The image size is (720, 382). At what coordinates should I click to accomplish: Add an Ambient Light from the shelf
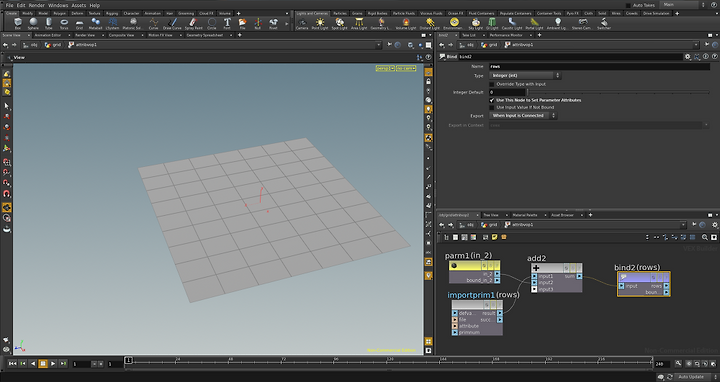coord(557,23)
